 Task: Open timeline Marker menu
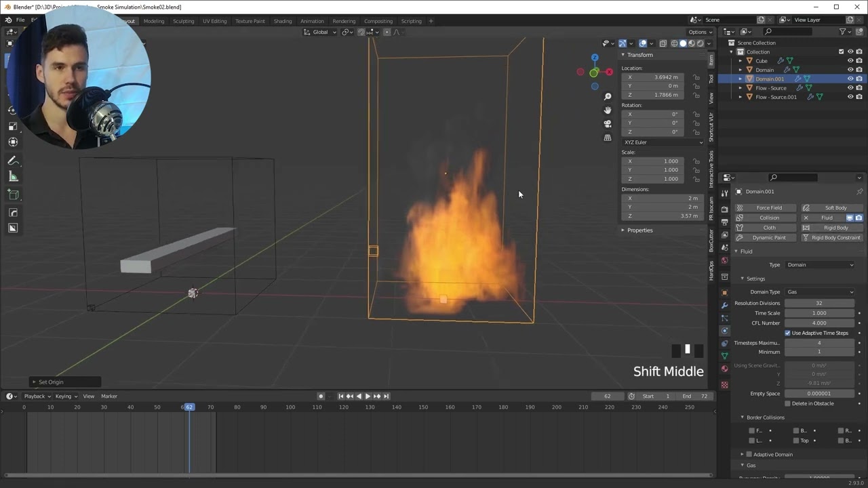(x=109, y=396)
